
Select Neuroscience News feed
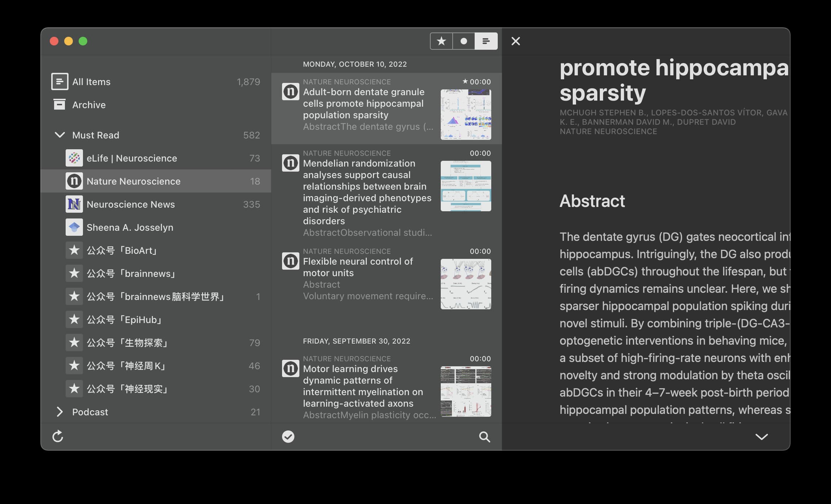pyautogui.click(x=156, y=204)
